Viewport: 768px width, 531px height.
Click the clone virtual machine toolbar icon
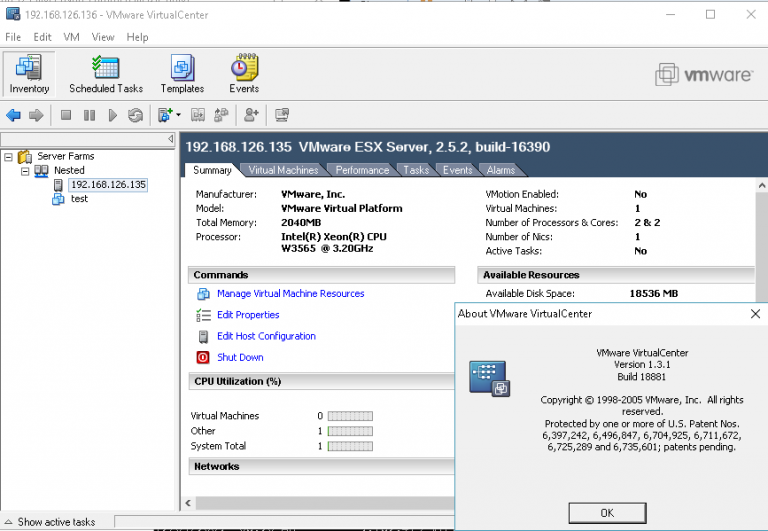tap(221, 115)
